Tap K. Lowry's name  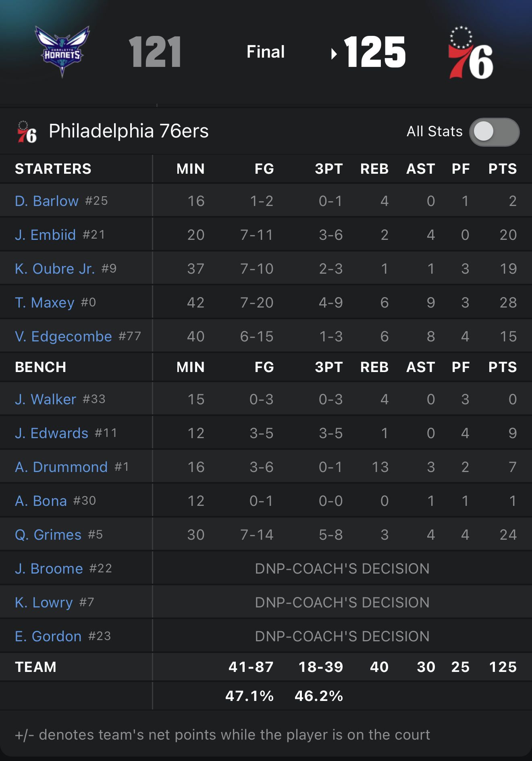[x=44, y=602]
